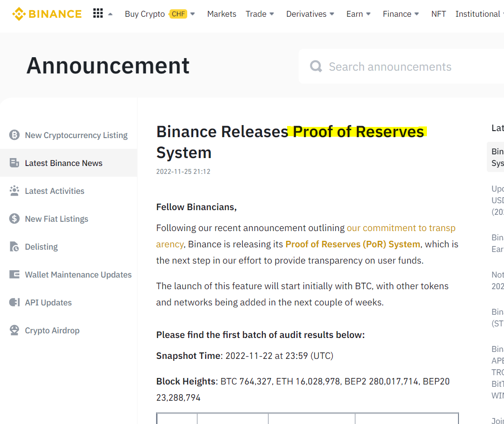This screenshot has height=424, width=504.
Task: Open Proof of Reserves (PoR) System link
Action: pyautogui.click(x=353, y=244)
